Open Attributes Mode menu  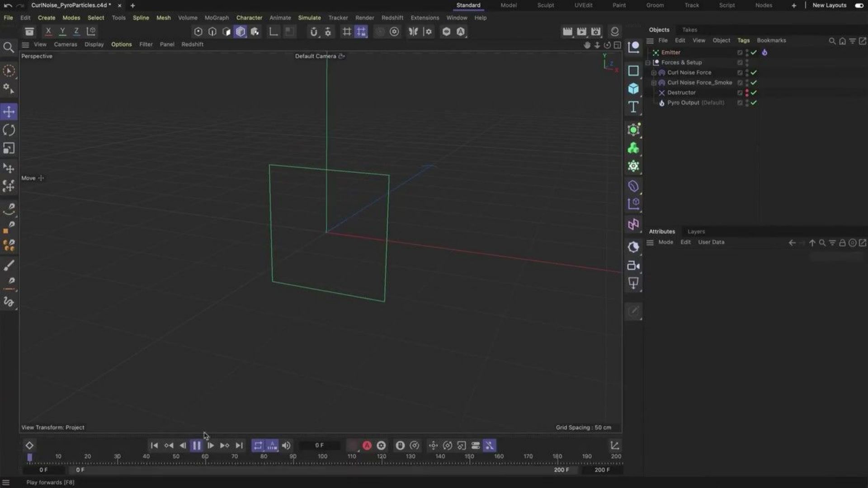(665, 242)
